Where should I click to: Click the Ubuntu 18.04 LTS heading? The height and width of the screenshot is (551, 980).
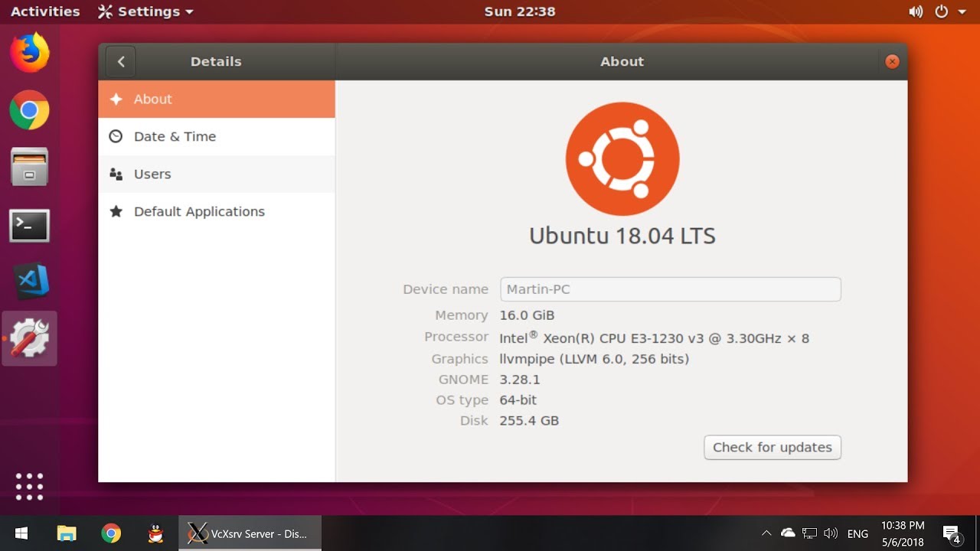point(622,236)
